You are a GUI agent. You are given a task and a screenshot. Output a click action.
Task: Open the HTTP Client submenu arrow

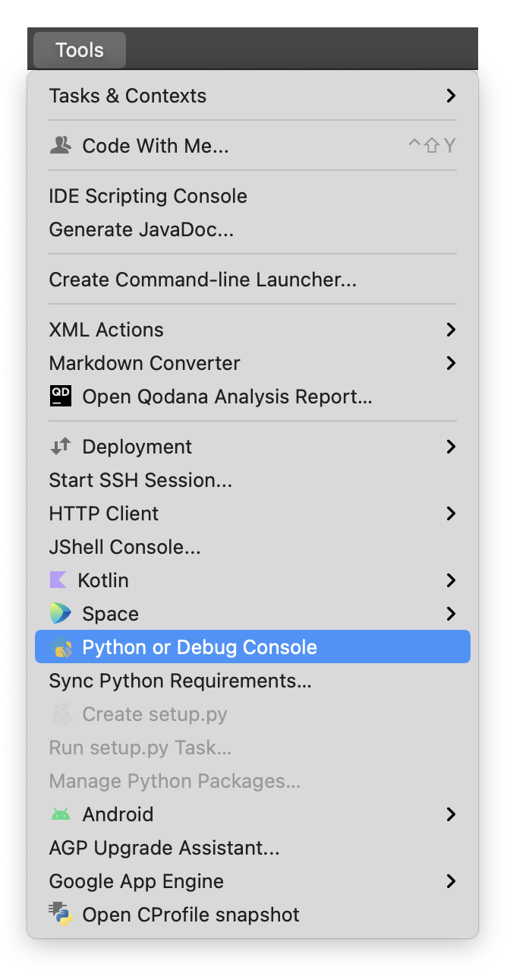coord(451,514)
